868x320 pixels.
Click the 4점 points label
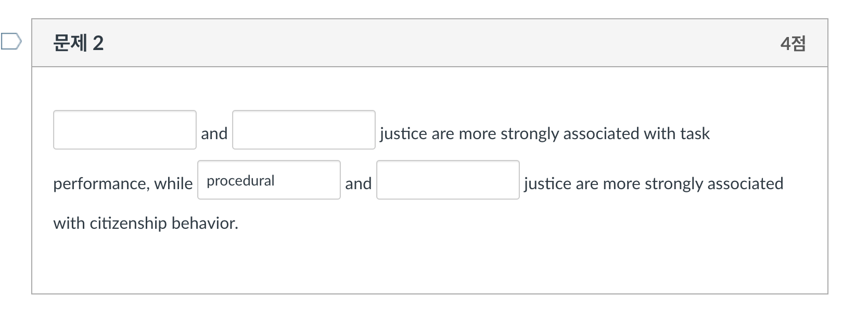(x=793, y=44)
